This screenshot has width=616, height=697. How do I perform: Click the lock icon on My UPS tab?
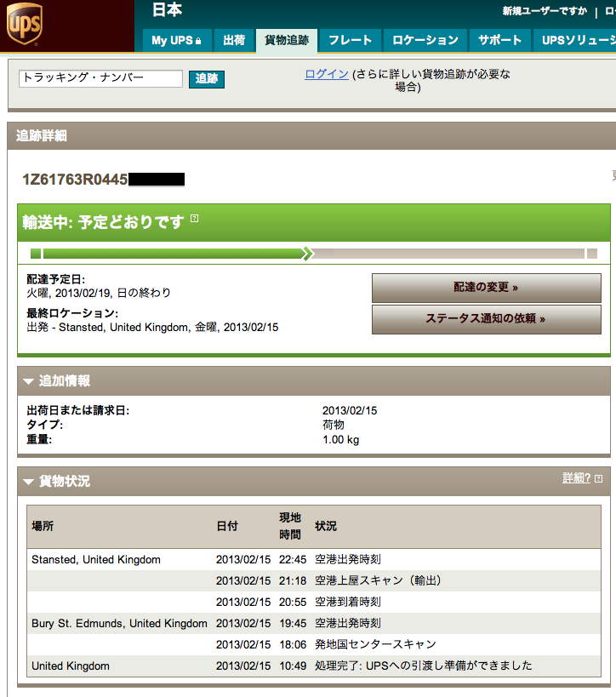[x=198, y=41]
